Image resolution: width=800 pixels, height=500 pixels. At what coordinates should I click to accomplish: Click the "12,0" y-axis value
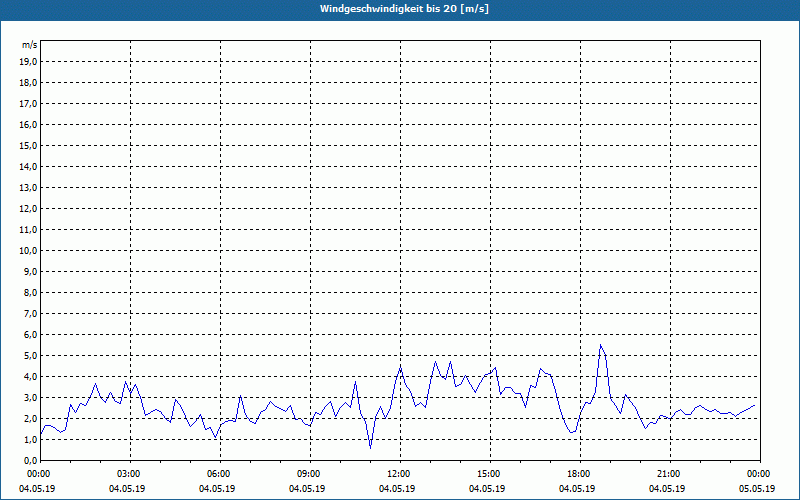pos(28,209)
